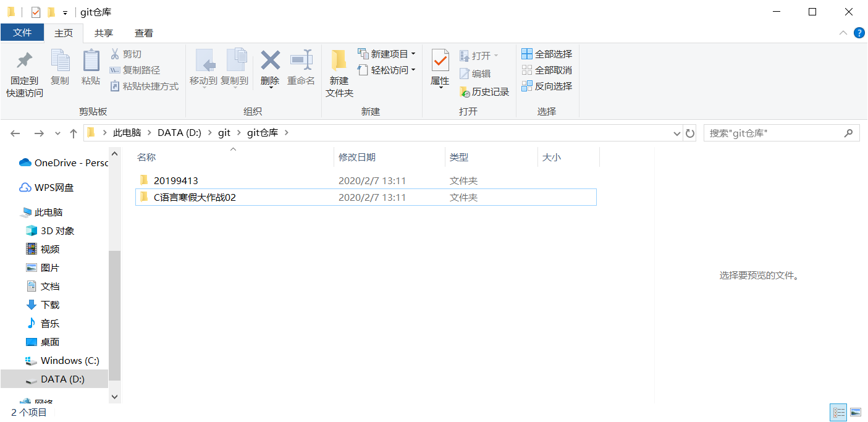Click 复制路径 copy path
The width and height of the screenshot is (868, 422).
(135, 70)
